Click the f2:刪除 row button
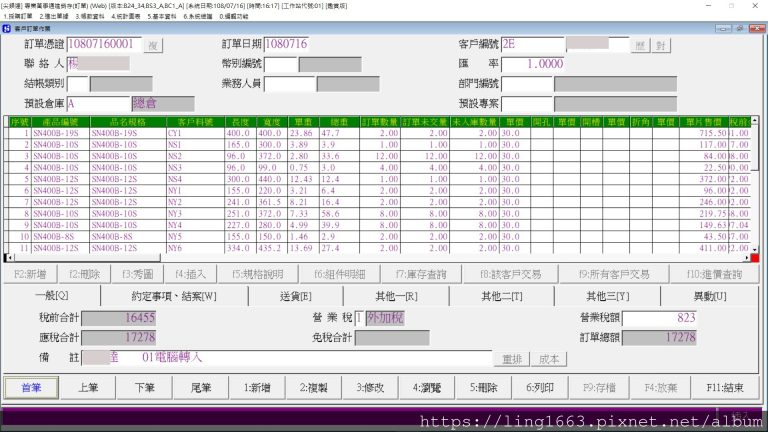768x432 pixels. pos(84,274)
